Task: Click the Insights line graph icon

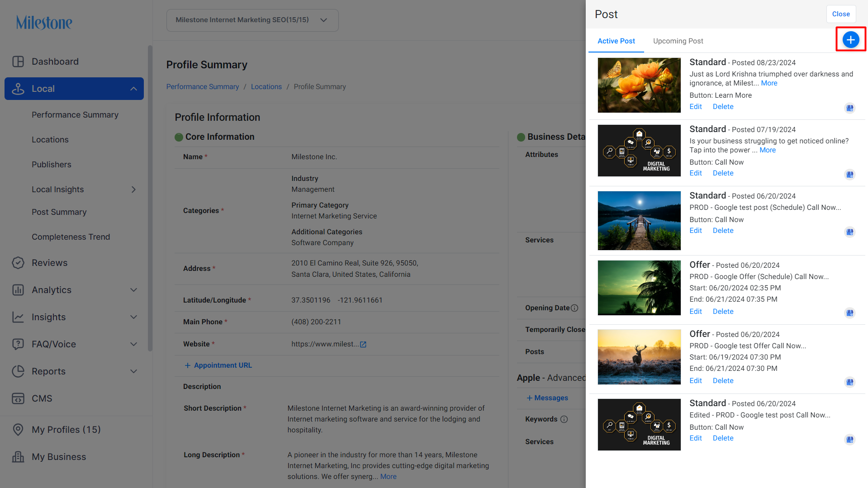Action: coord(18,317)
